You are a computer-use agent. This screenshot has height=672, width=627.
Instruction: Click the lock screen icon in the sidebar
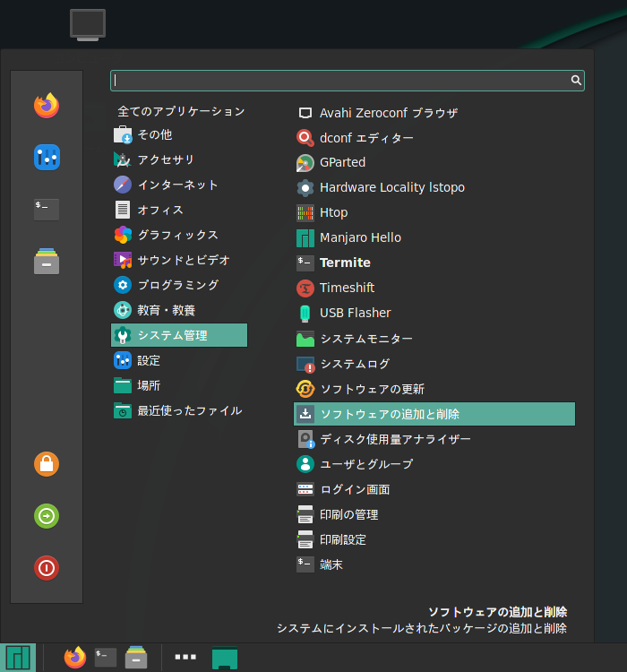(47, 464)
